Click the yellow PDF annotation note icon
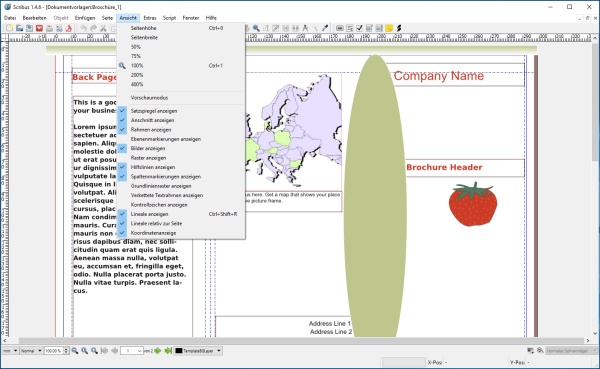Image resolution: width=600 pixels, height=369 pixels. pyautogui.click(x=389, y=28)
